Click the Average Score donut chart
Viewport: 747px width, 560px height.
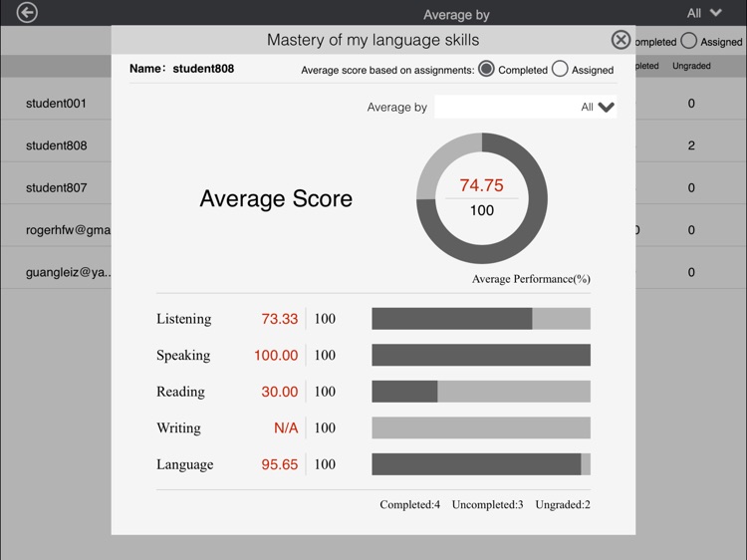pos(482,198)
